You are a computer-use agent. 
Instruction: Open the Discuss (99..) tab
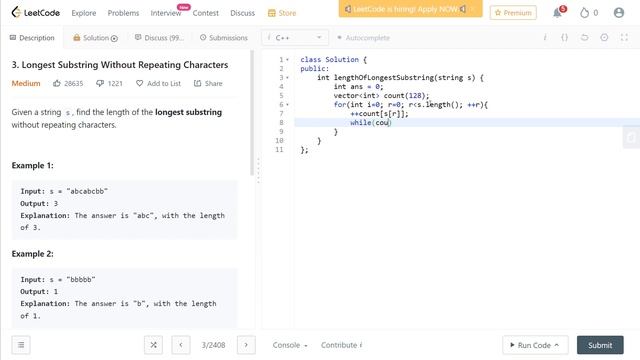159,38
